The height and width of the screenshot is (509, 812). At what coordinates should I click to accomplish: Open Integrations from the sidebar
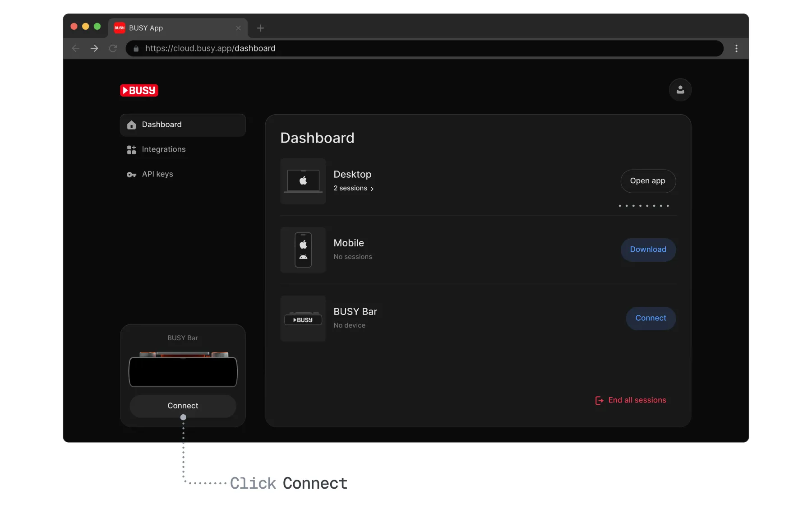pos(183,150)
